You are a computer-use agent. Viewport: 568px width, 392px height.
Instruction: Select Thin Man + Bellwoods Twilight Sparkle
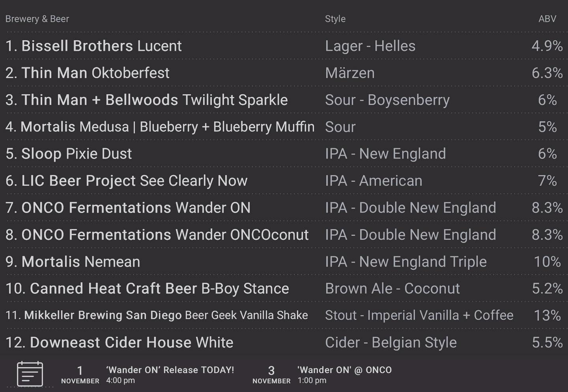click(x=284, y=100)
